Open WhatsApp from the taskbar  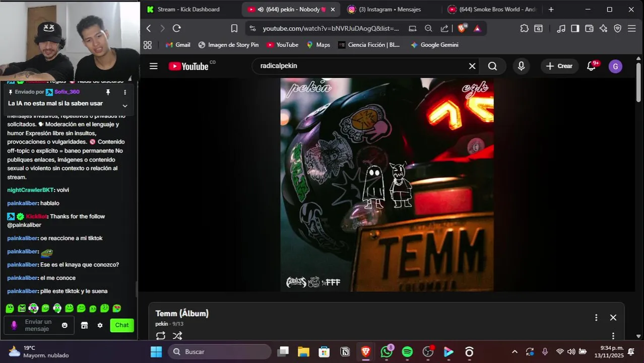coord(387,352)
